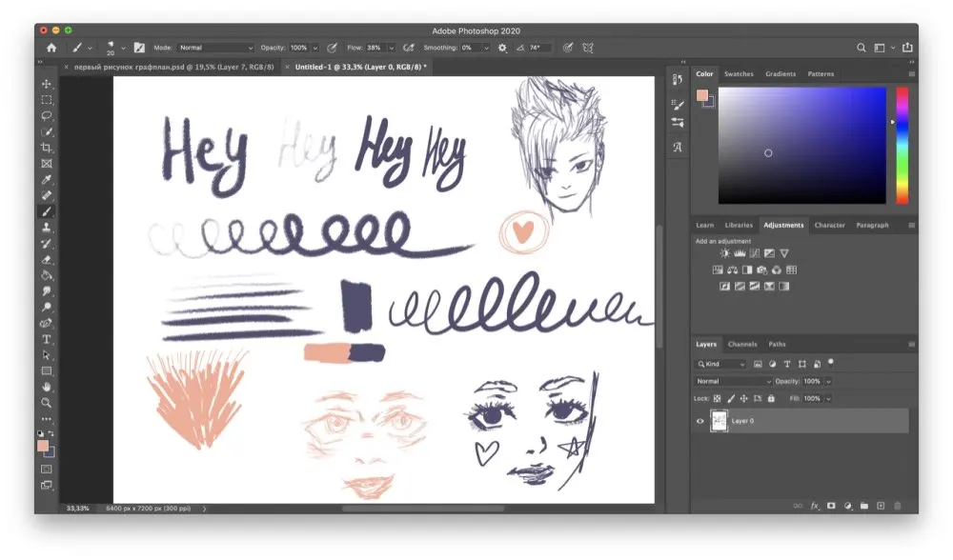Open brush settings gear in options bar
This screenshot has width=953, height=560.
(x=502, y=48)
